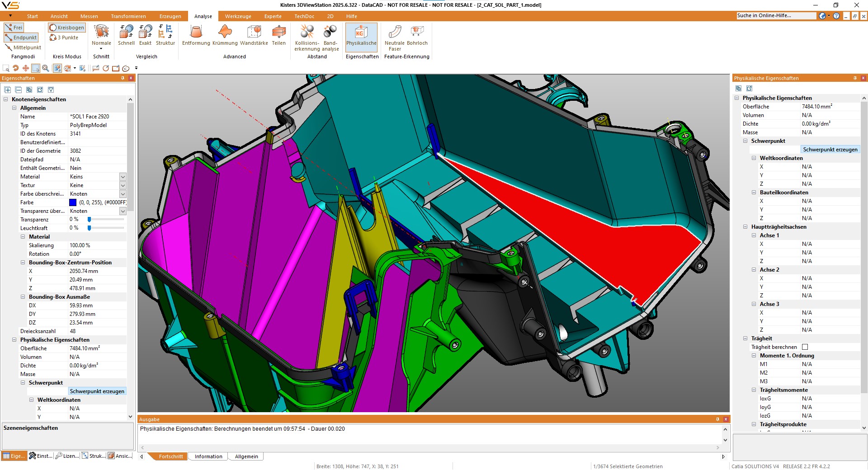Activate Physikalische Eigenschaften calculation

click(361, 37)
